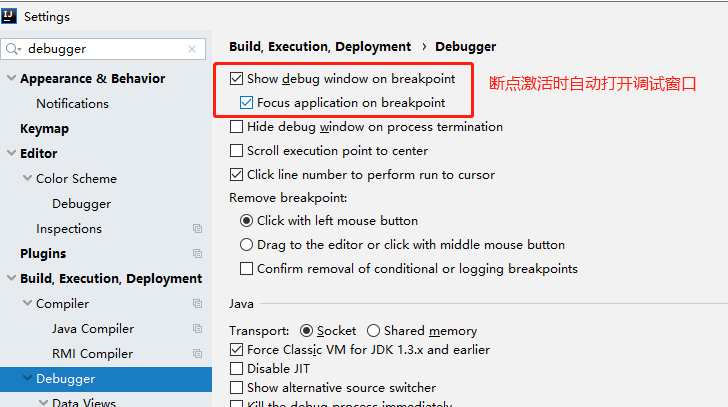This screenshot has width=728, height=407.
Task: Click project-level icon beside Inspections
Action: click(197, 229)
